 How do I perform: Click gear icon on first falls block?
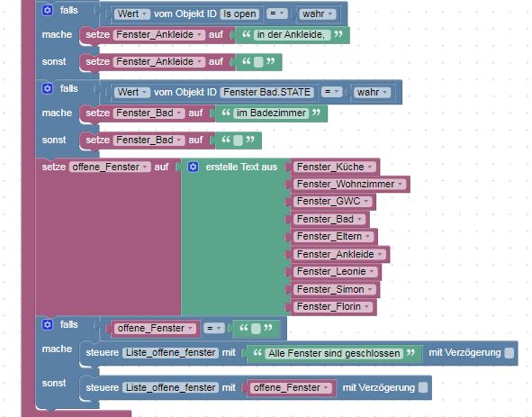[47, 10]
